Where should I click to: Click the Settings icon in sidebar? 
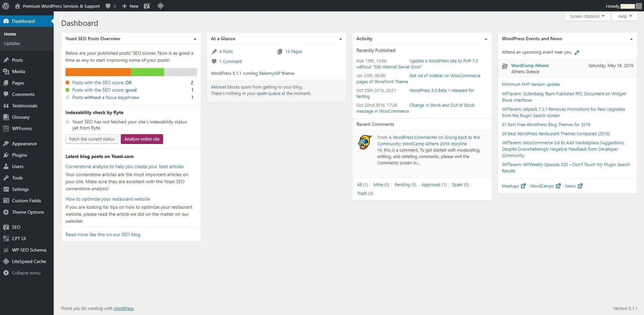(x=6, y=189)
